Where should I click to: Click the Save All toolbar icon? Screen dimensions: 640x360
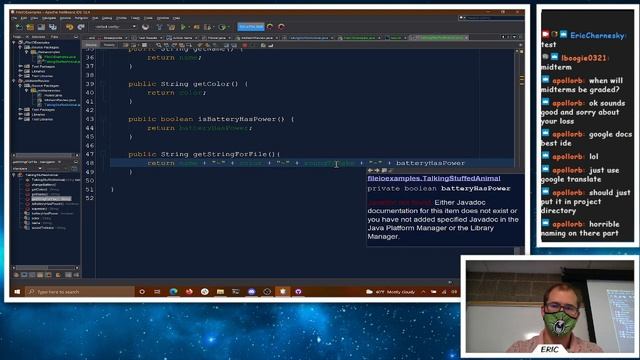point(53,27)
